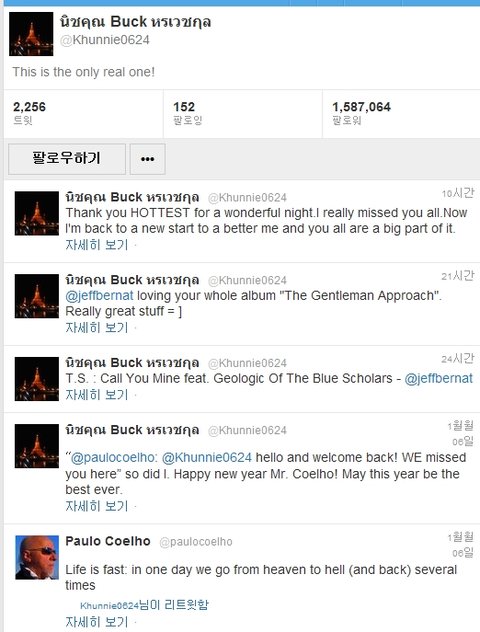Viewport: 480px width, 632px height.
Task: Expand 자세히 보기 under Gentleman Approach tweet
Action: pyautogui.click(x=97, y=328)
